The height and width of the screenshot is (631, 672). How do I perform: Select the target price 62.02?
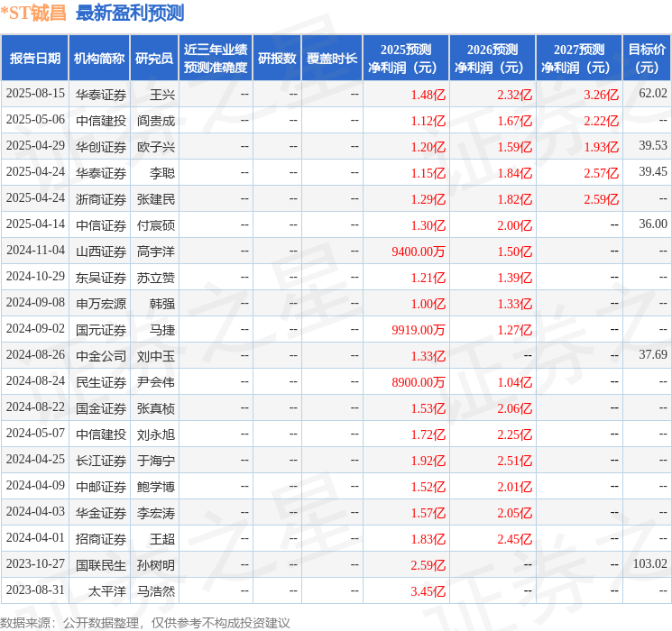[x=653, y=94]
